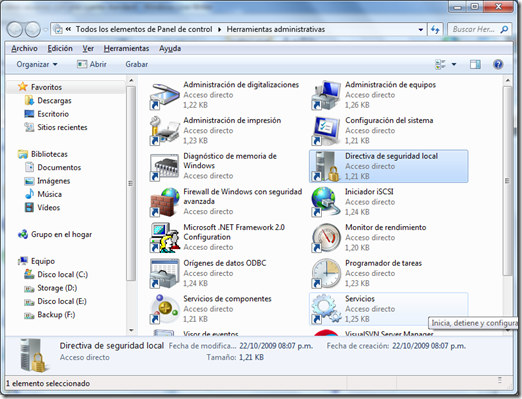This screenshot has width=522, height=399.
Task: Click the breadcrumb arrow after Panel de control
Action: click(x=219, y=29)
